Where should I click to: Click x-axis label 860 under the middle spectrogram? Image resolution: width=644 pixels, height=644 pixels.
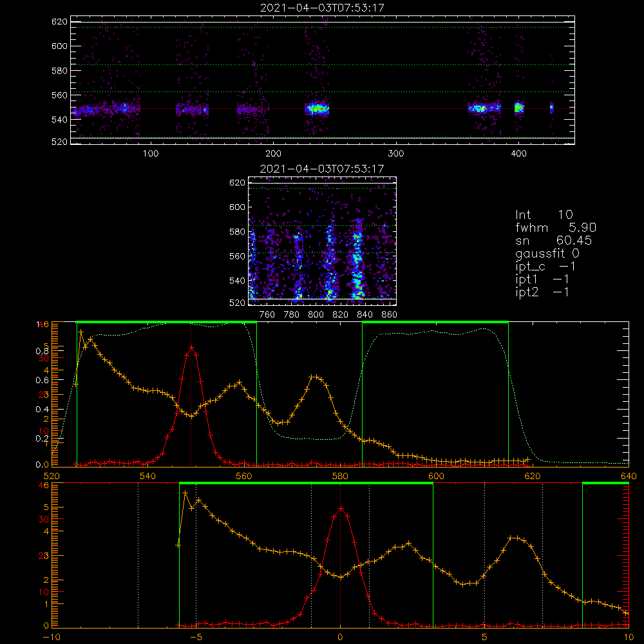point(390,315)
